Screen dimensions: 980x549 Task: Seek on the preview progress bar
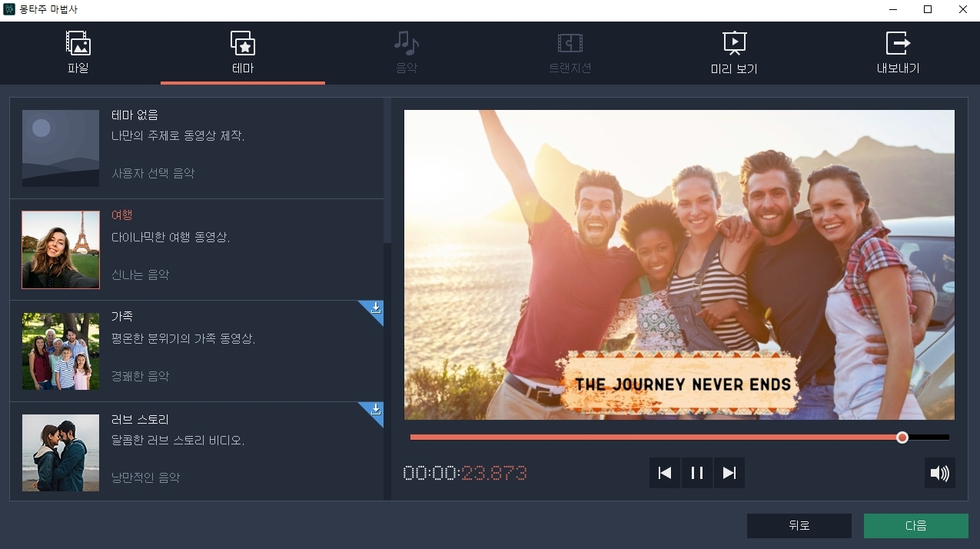tap(679, 438)
